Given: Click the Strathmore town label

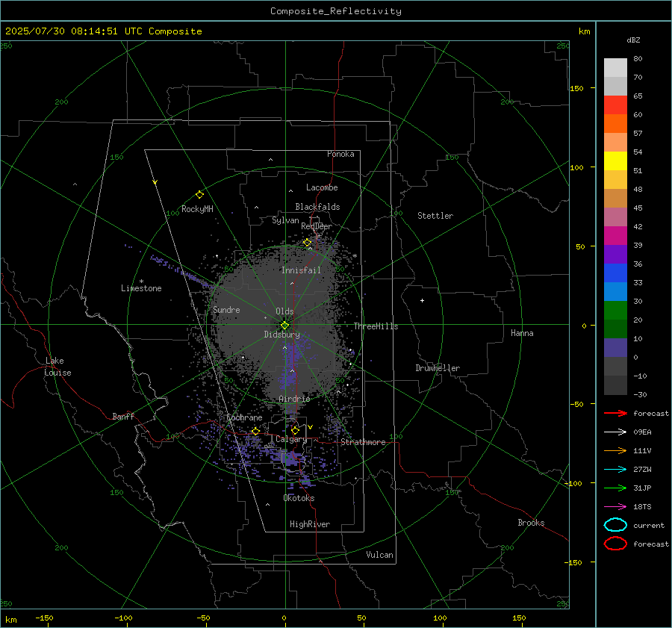Looking at the screenshot, I should point(363,442).
